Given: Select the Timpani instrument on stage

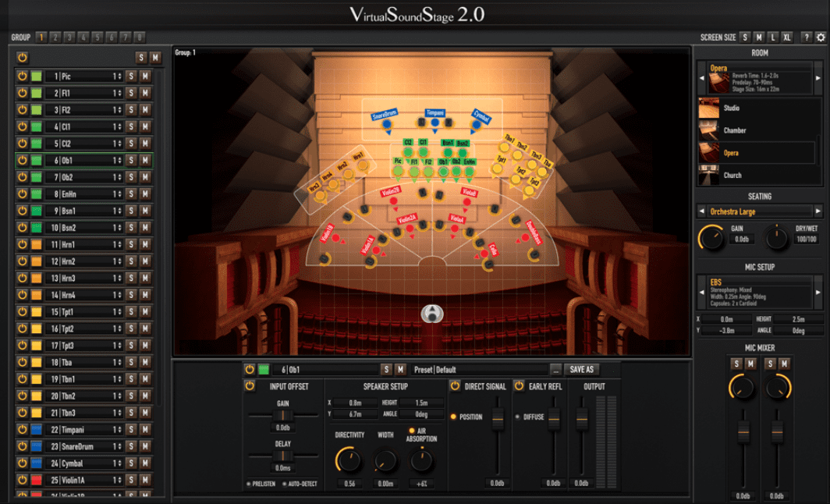Looking at the screenshot, I should point(435,122).
